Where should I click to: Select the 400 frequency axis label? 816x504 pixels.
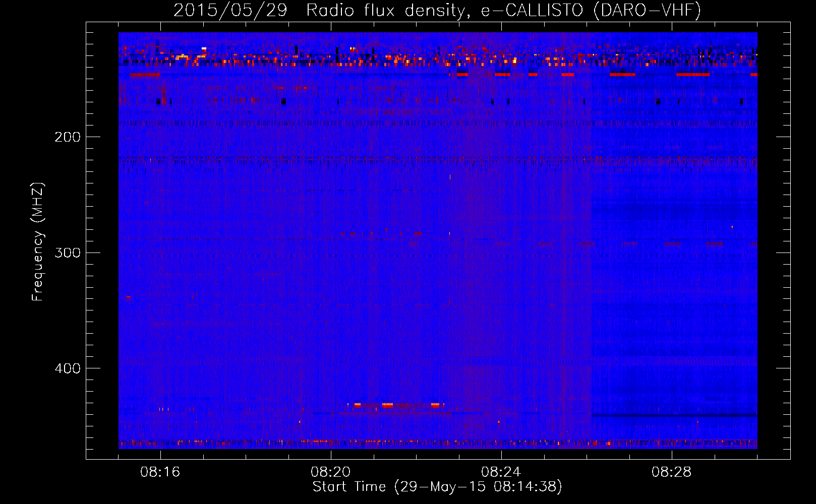[68, 368]
